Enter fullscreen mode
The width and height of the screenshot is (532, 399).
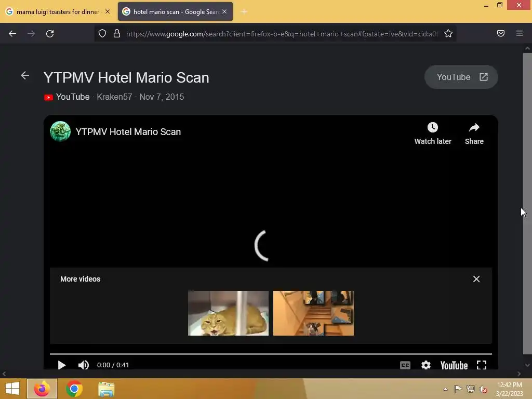482,365
